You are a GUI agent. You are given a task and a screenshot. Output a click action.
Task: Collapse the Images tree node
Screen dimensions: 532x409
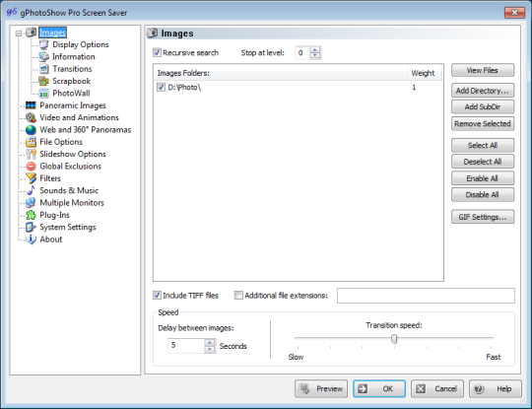click(19, 34)
